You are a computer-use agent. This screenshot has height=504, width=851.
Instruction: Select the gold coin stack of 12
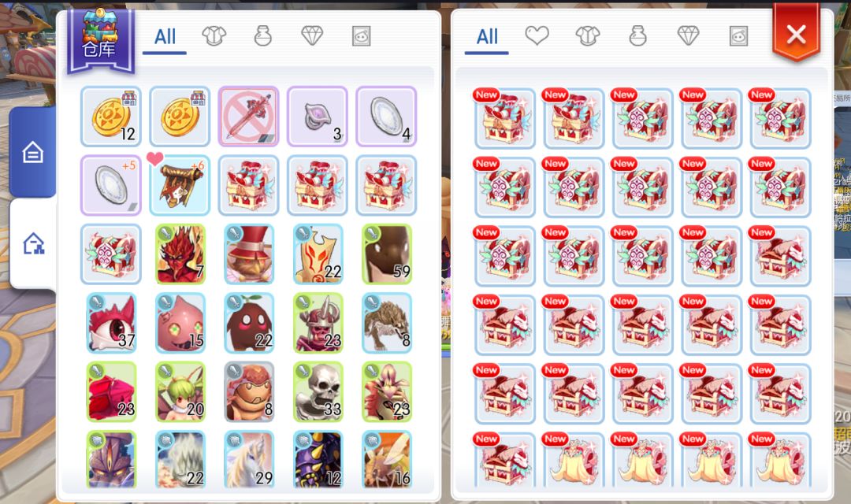[x=111, y=117]
